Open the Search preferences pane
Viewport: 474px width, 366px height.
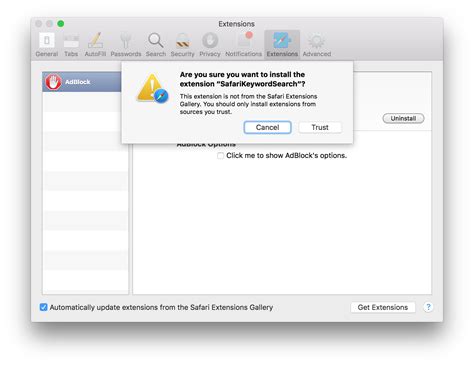coord(156,45)
